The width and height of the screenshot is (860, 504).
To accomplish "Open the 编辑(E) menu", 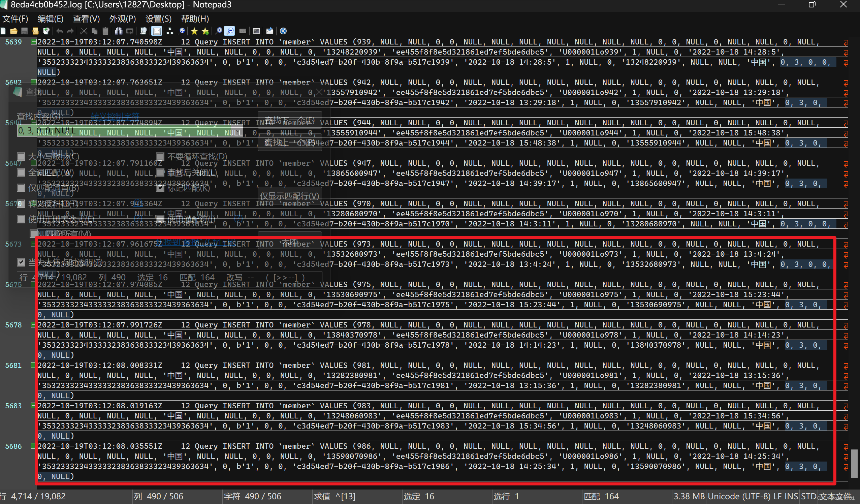I will tap(50, 19).
